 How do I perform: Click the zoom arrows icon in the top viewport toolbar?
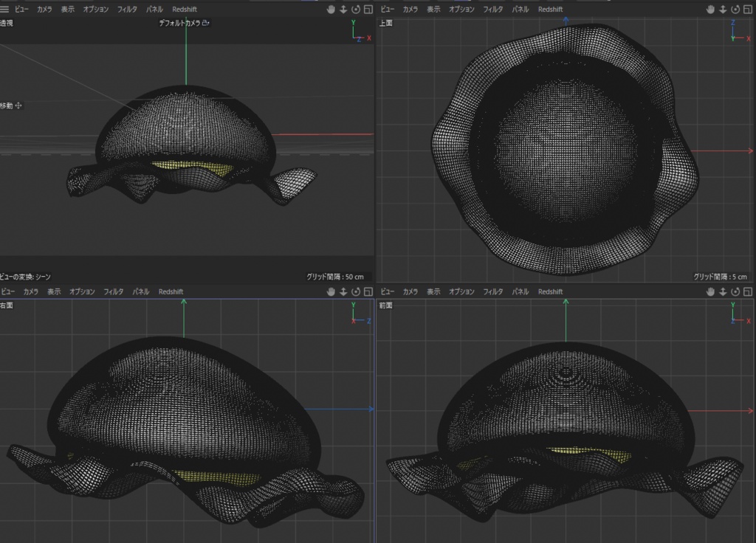point(722,9)
